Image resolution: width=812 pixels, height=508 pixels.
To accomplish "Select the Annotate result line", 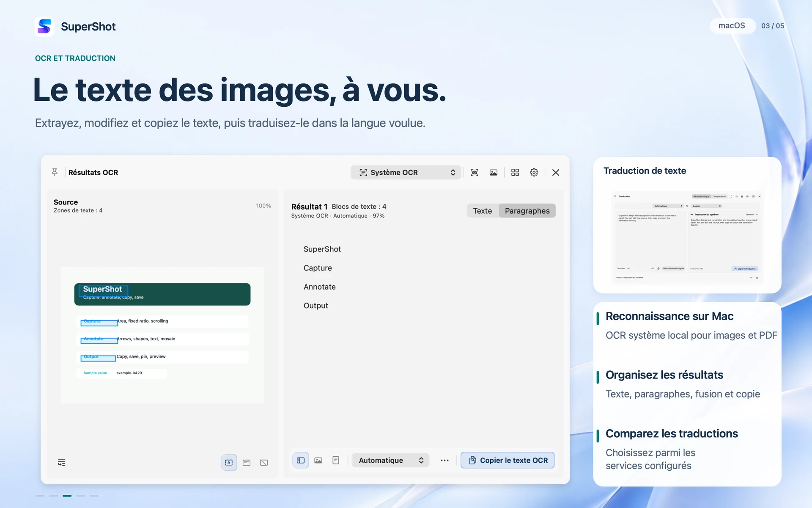I will click(x=320, y=287).
